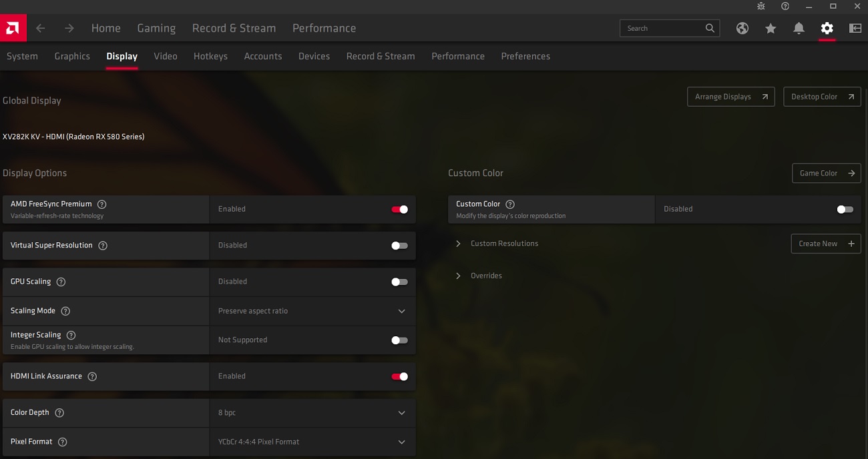Toggle Integer Scaling switch
The height and width of the screenshot is (459, 868).
tap(399, 340)
